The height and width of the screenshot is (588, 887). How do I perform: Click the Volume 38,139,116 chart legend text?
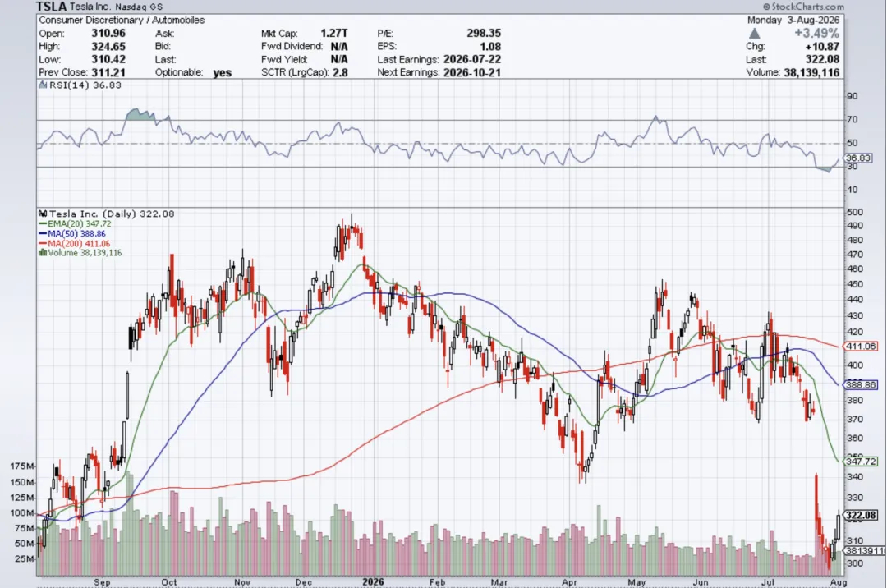click(85, 253)
